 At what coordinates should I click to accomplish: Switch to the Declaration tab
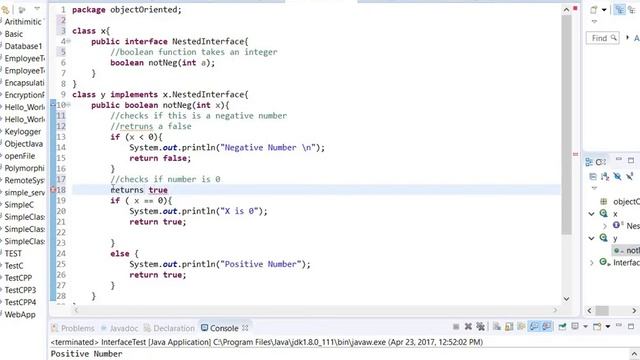pos(169,328)
